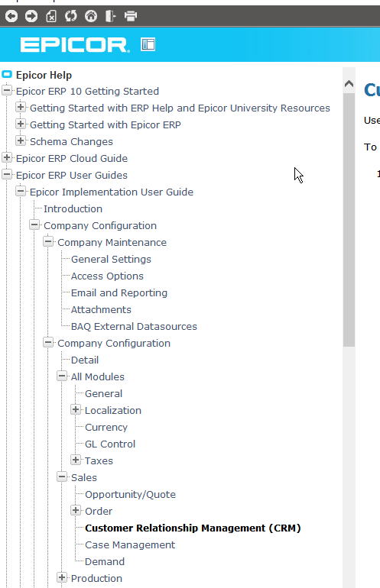380x588 pixels.
Task: Open Epicor ERP Cloud Guide topic
Action: coord(72,158)
